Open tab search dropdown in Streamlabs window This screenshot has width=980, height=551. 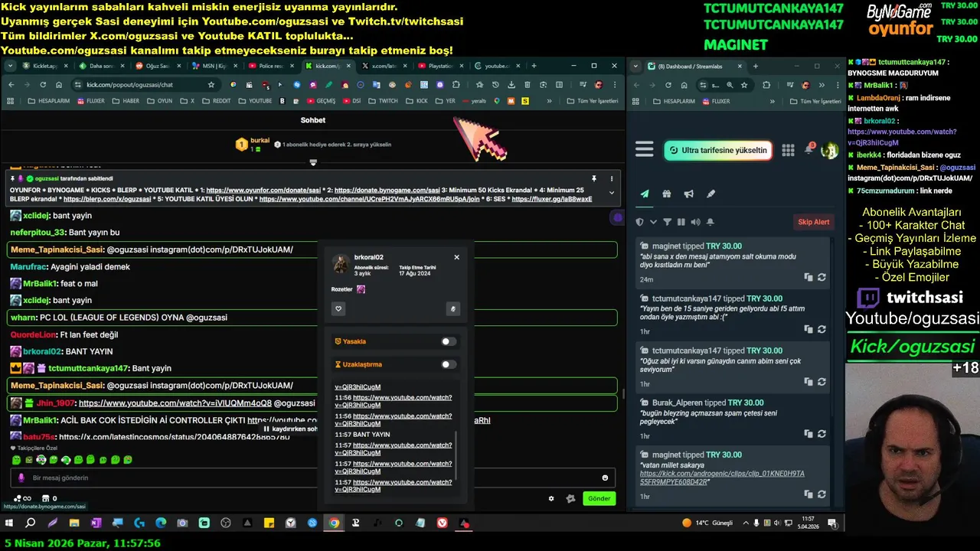(636, 66)
